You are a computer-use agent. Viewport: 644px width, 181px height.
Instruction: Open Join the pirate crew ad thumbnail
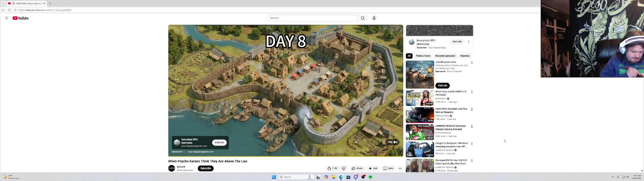click(420, 74)
